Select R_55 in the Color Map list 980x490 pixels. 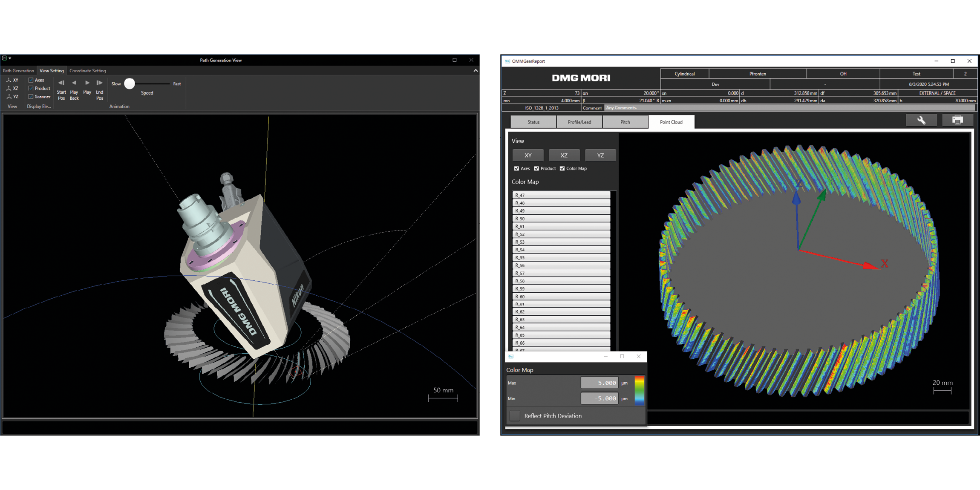[561, 257]
